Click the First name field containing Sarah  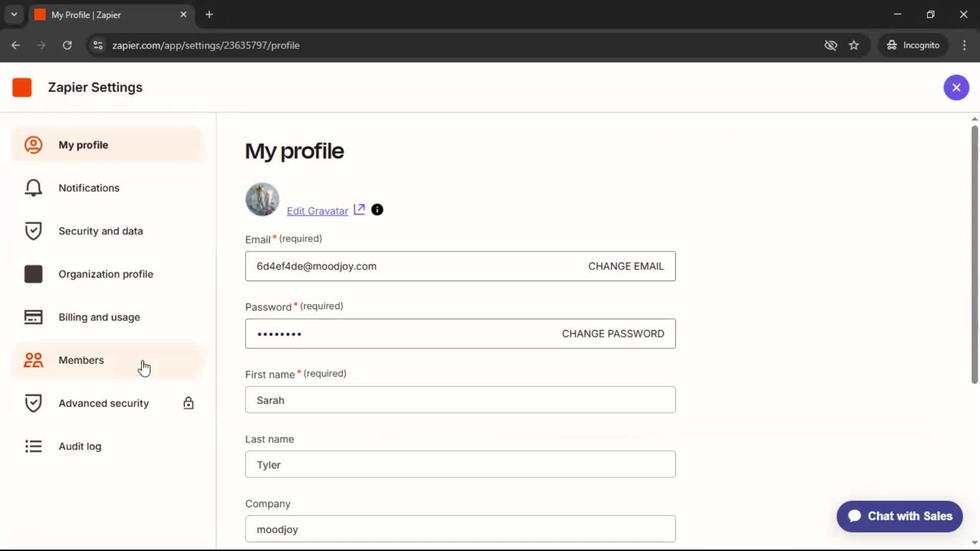(x=460, y=400)
